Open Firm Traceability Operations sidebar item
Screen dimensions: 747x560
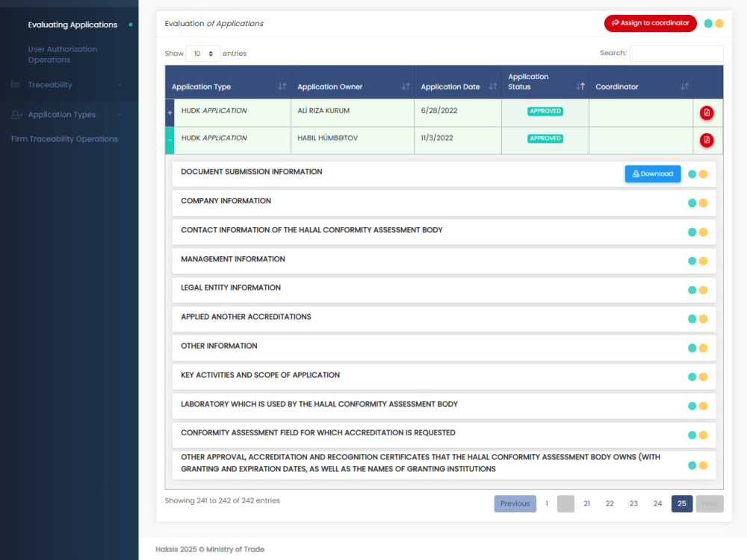coord(64,139)
